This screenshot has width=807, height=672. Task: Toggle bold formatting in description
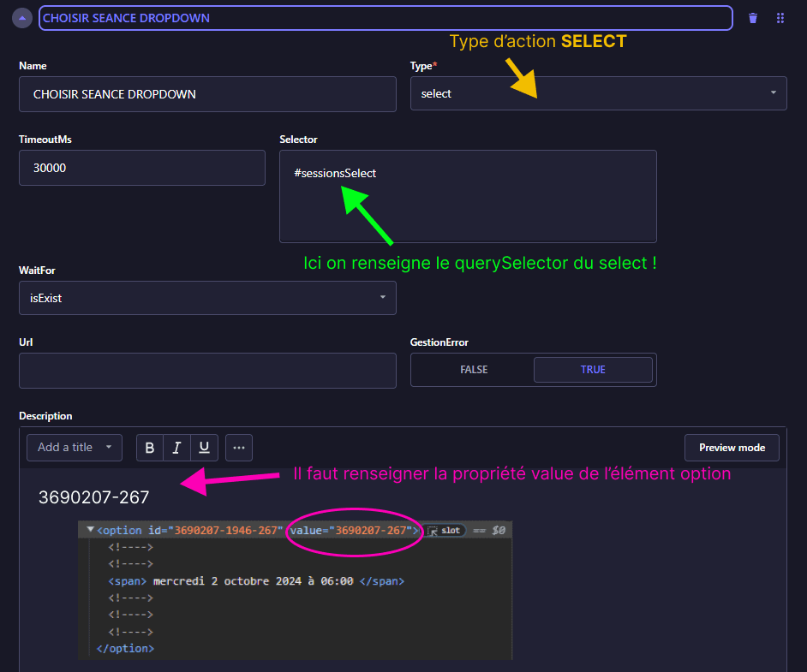click(150, 448)
